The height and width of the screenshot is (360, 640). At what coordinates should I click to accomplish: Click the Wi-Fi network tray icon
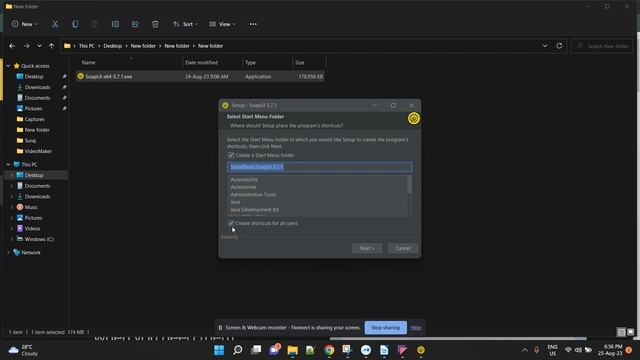[x=568, y=350]
